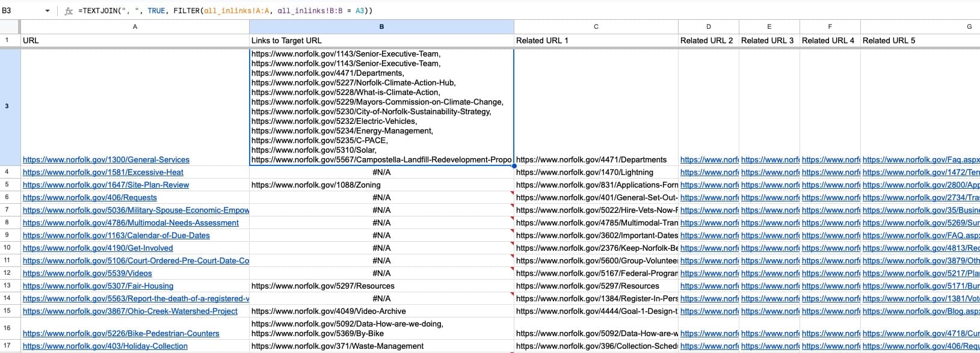Click the 'URL' header cell
The image size is (980, 353).
click(135, 40)
